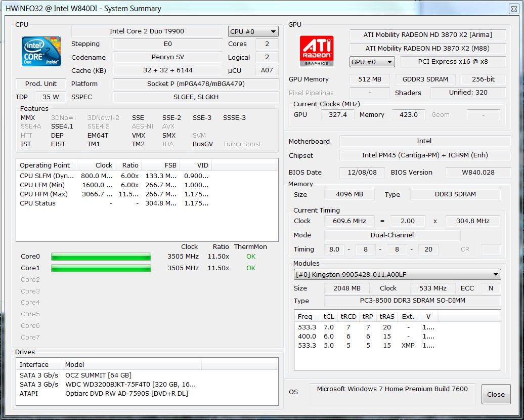Click the GPU clock 327.4 field
The height and width of the screenshot is (420, 524).
[x=338, y=115]
